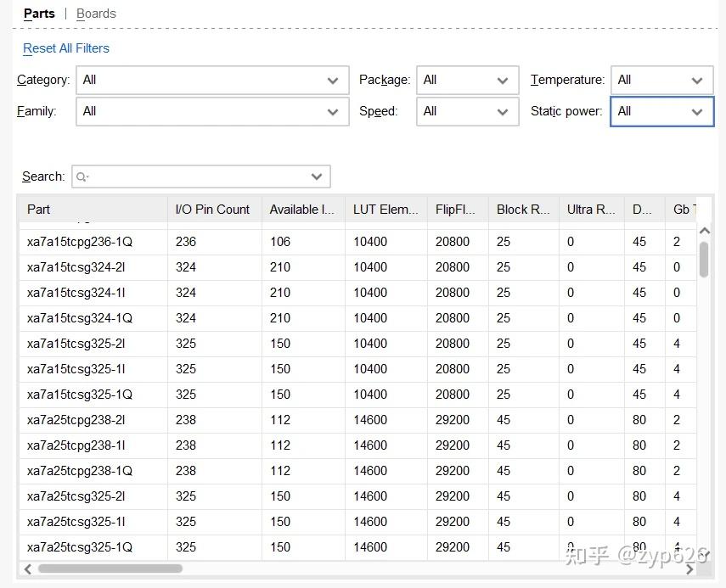
Task: Select the Parts tab
Action: [x=39, y=14]
